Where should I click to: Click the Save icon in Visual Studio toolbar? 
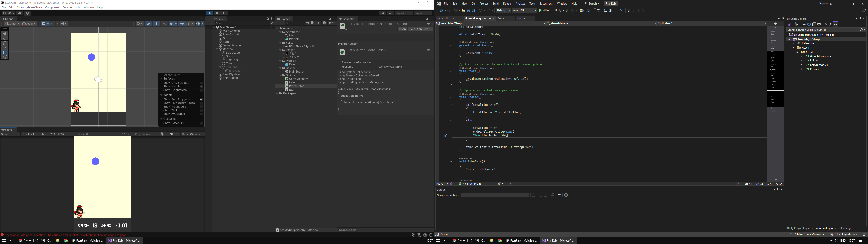pos(468,10)
